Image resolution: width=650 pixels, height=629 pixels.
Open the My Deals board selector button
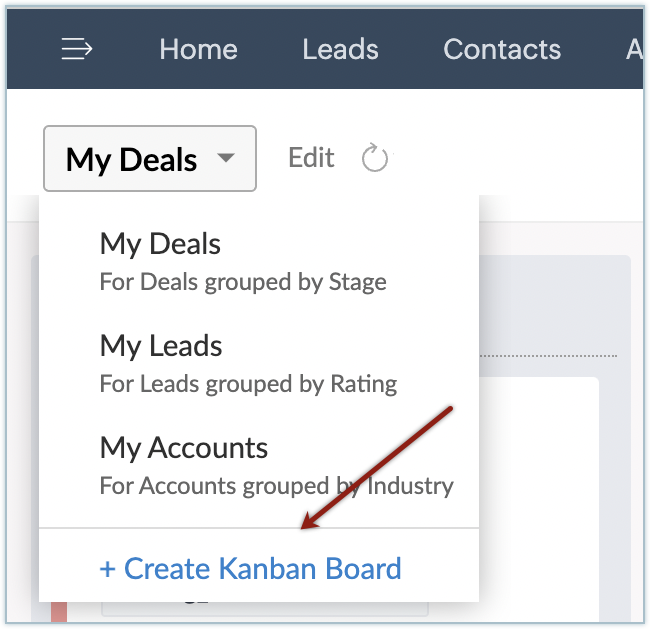150,158
